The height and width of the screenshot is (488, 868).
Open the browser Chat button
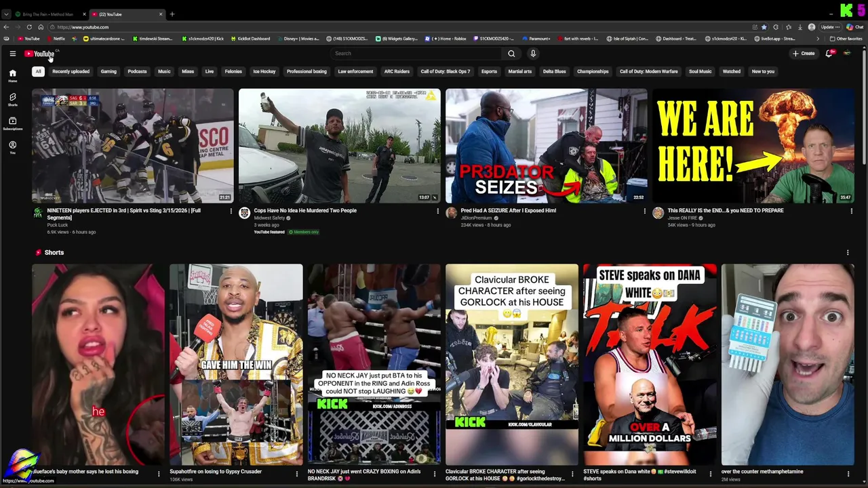pyautogui.click(x=854, y=27)
